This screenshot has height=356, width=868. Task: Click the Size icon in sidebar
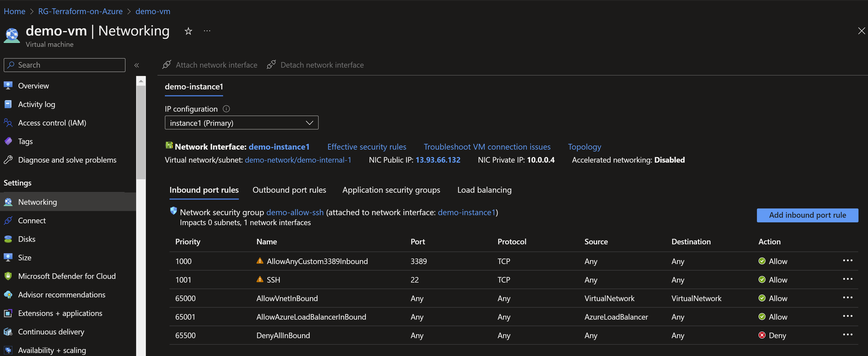(8, 257)
